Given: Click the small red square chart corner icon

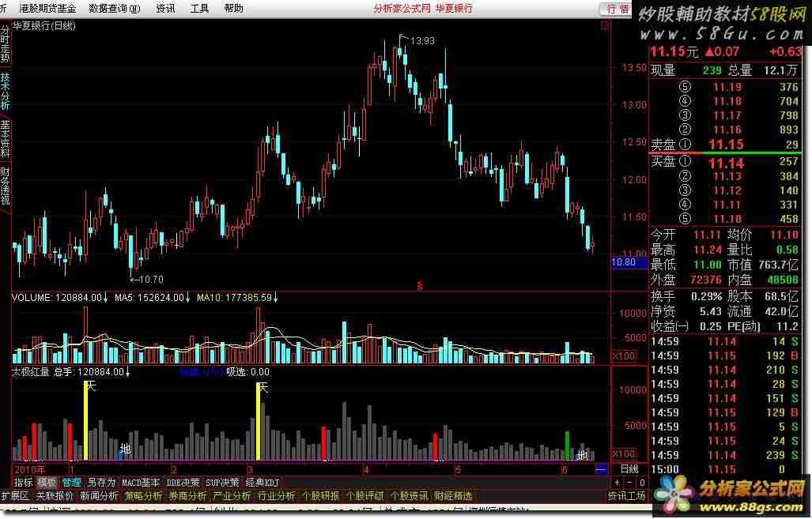Looking at the screenshot, I should (604, 25).
